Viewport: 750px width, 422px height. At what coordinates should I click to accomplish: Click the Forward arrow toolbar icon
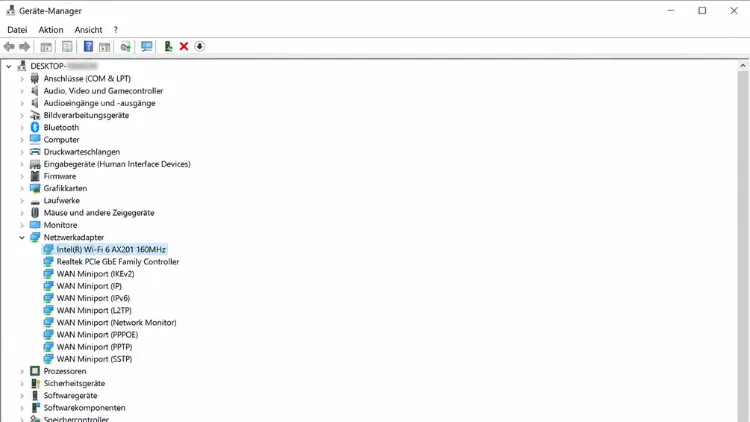(x=24, y=46)
